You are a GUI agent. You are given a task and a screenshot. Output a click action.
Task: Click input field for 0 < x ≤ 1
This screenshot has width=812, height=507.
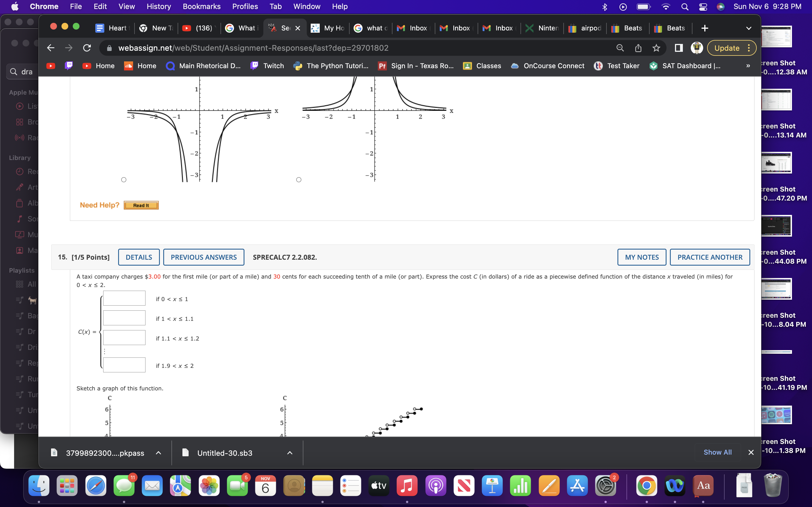(x=124, y=298)
